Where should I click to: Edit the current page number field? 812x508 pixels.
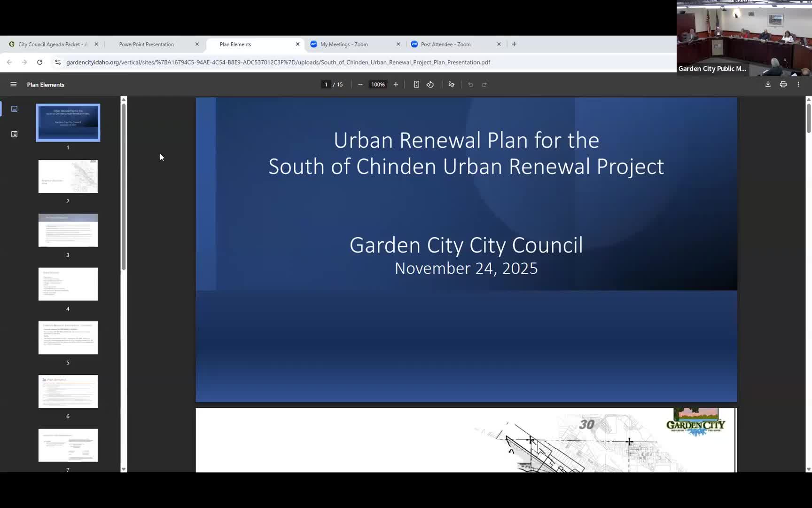point(326,84)
